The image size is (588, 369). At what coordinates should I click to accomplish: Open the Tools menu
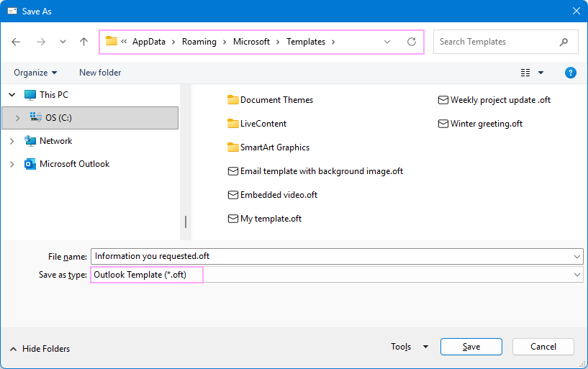[x=401, y=347]
